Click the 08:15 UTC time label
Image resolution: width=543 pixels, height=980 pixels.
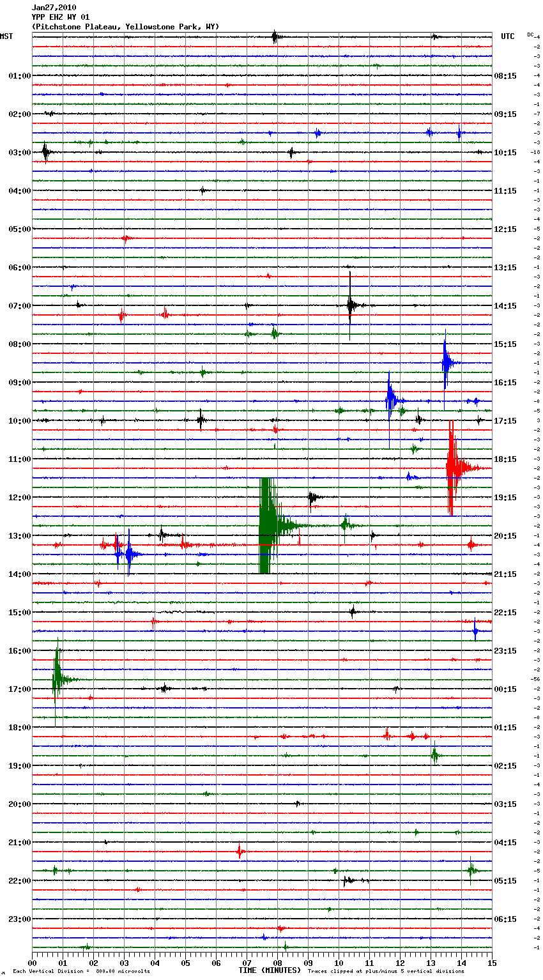coord(505,76)
